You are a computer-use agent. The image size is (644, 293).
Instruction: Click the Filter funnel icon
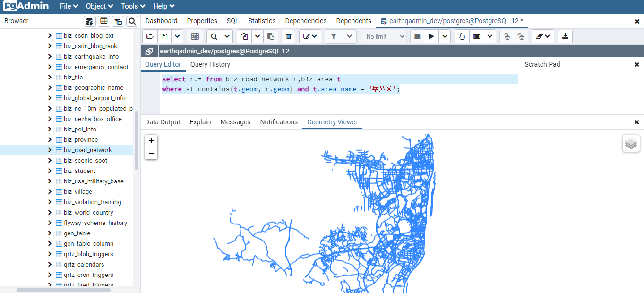(x=334, y=36)
